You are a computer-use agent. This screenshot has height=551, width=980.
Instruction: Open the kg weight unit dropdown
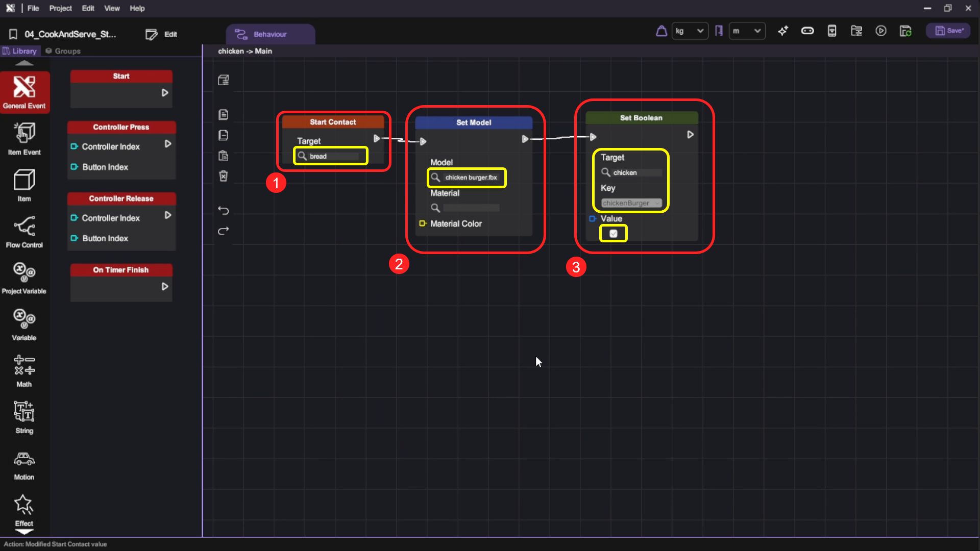[690, 31]
